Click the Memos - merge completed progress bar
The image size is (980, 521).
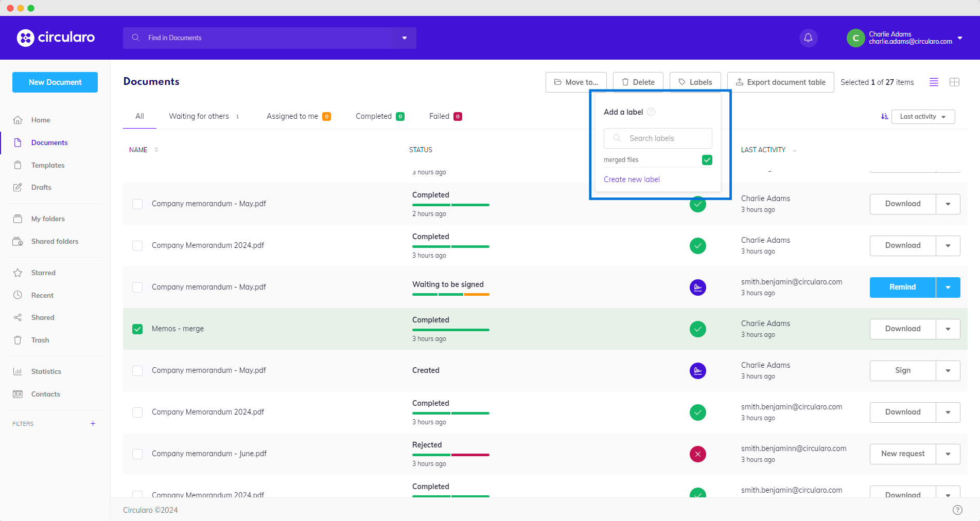pos(451,330)
